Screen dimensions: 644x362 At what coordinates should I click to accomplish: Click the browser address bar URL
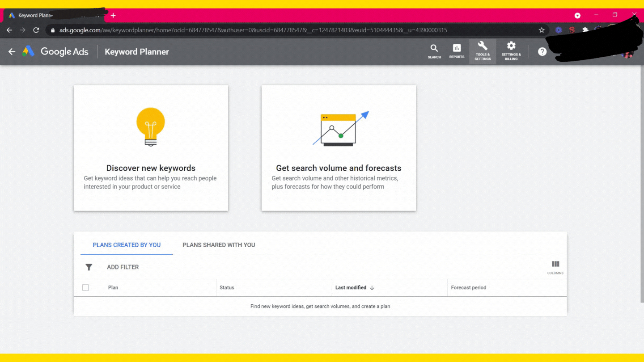[x=253, y=30]
